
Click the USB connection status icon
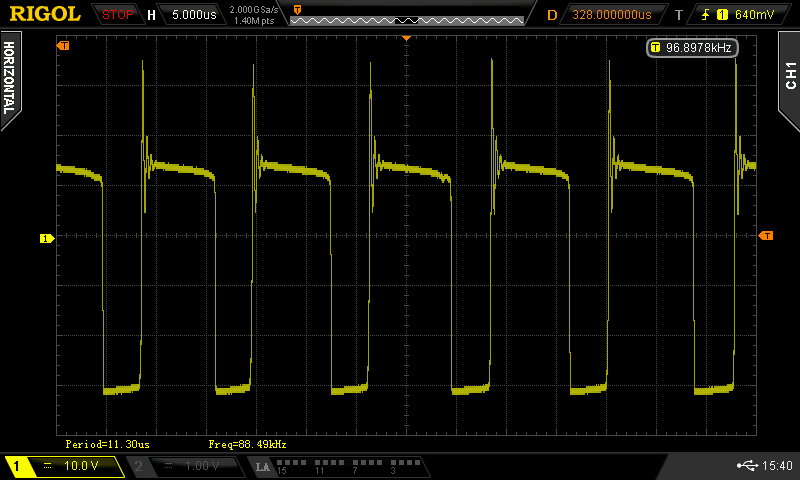(x=746, y=466)
